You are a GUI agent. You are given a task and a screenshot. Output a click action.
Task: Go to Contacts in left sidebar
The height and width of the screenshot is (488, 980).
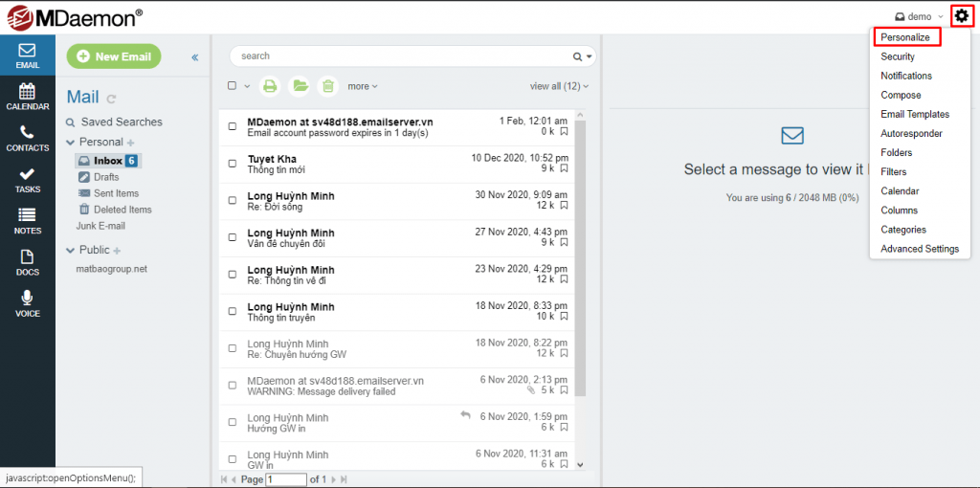27,139
